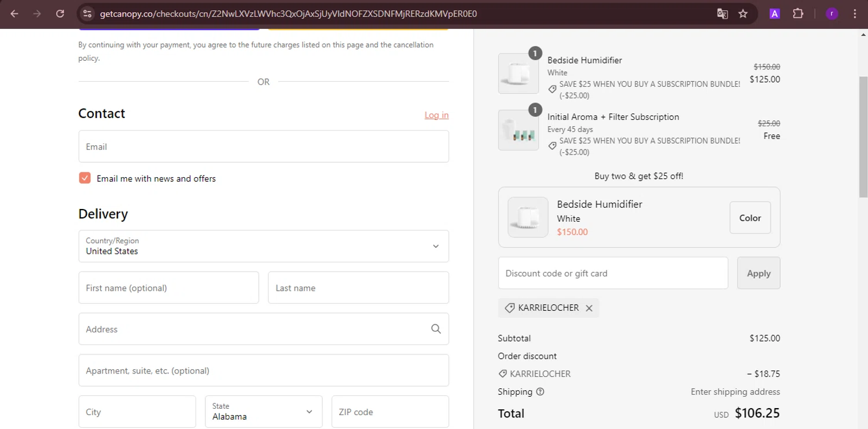Open the Chrome three-dot menu

pyautogui.click(x=855, y=14)
